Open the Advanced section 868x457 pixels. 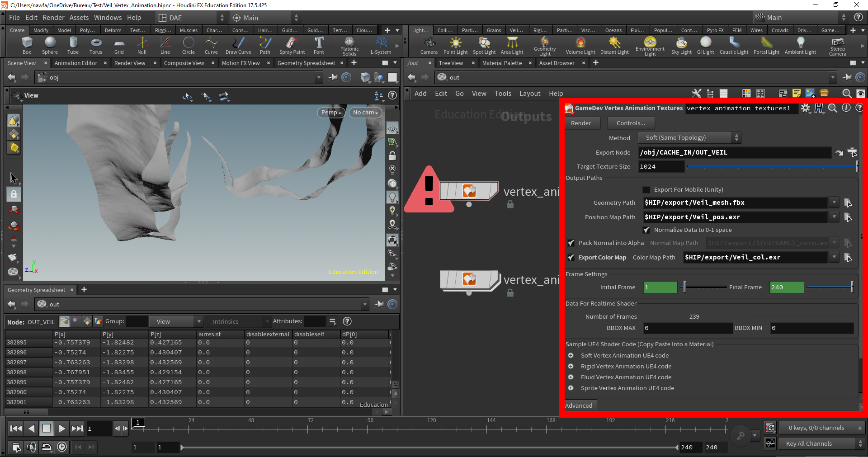pyautogui.click(x=579, y=406)
